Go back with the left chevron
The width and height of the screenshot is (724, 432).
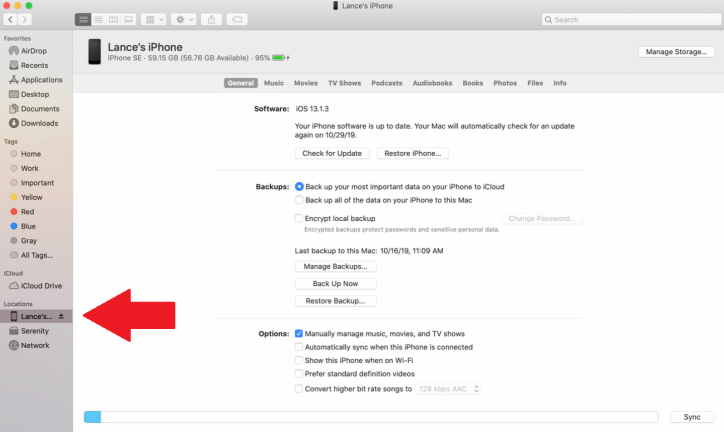coord(11,19)
